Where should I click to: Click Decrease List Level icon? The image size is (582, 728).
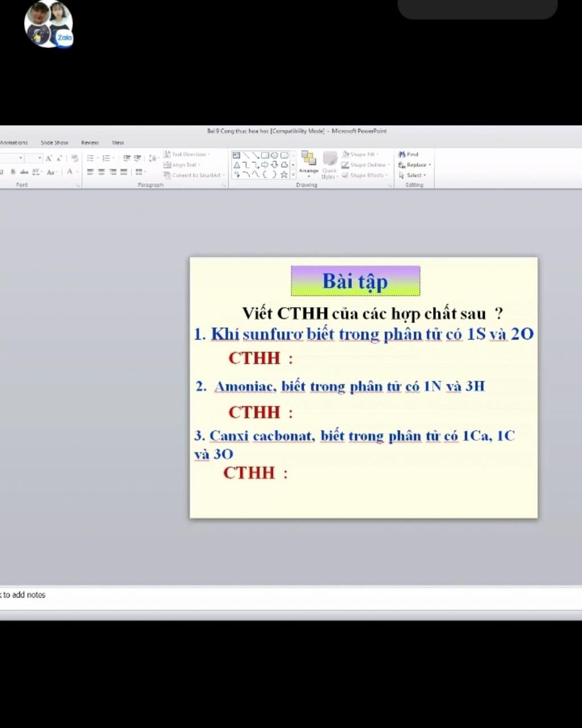click(x=127, y=158)
